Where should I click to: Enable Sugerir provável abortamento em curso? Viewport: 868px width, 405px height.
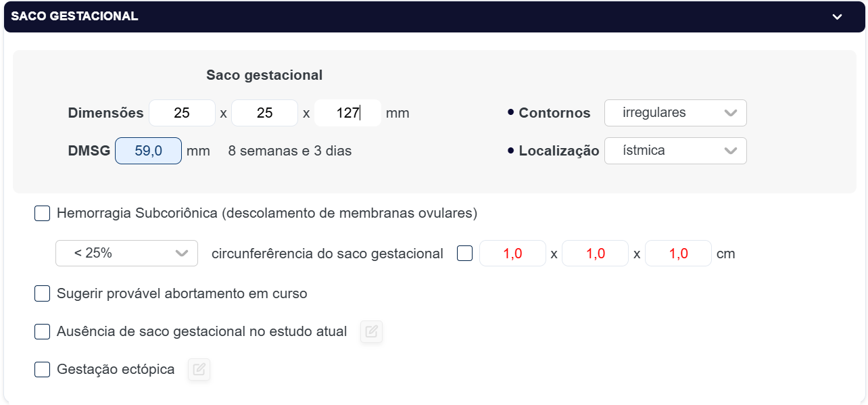tap(43, 293)
